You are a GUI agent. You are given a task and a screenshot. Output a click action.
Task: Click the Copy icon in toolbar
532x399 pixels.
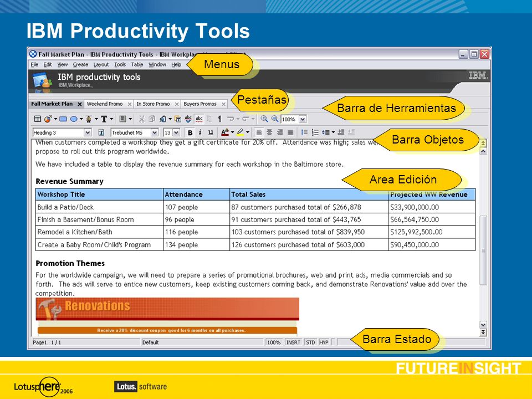[152, 119]
